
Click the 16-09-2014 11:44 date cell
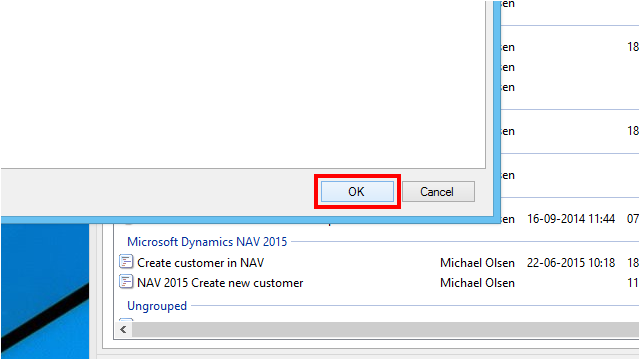[x=571, y=219]
